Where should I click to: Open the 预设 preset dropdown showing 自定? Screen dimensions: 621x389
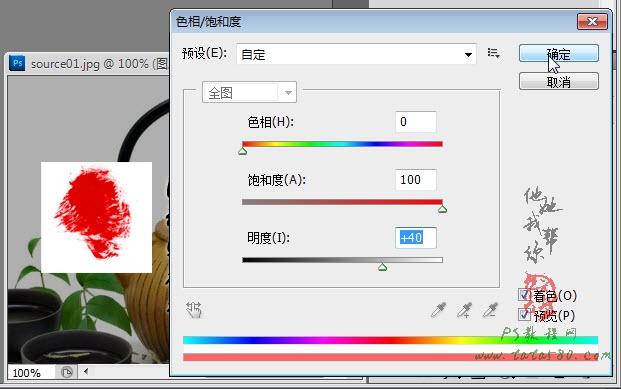pyautogui.click(x=356, y=54)
